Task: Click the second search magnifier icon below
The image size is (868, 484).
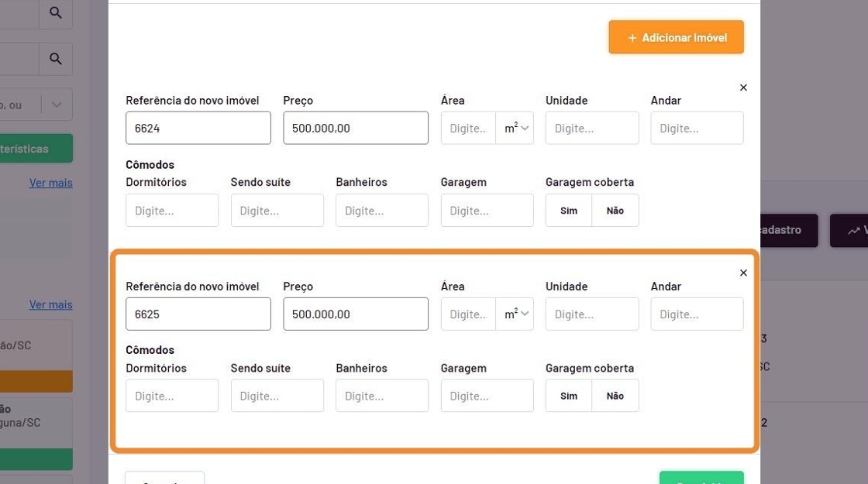Action: [55, 59]
